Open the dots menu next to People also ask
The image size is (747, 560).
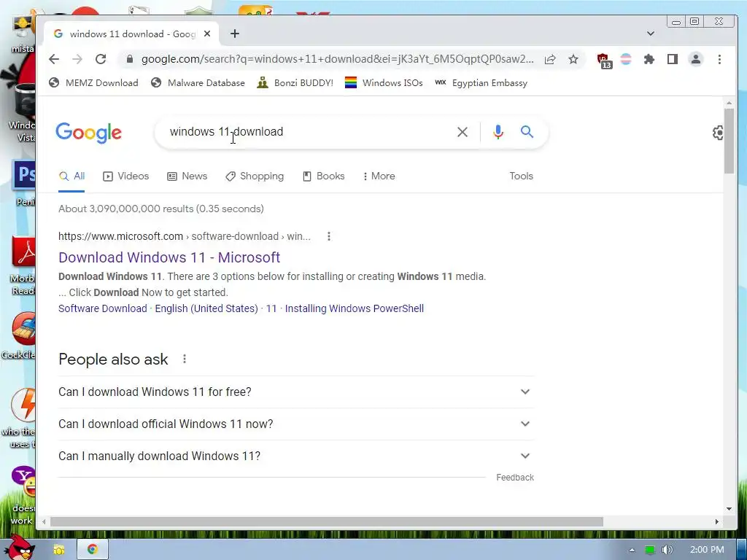pyautogui.click(x=185, y=359)
